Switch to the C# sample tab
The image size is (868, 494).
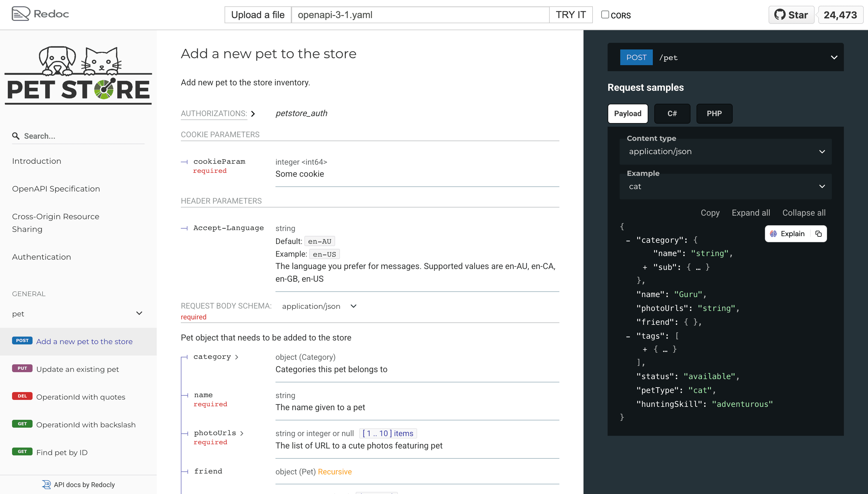672,114
